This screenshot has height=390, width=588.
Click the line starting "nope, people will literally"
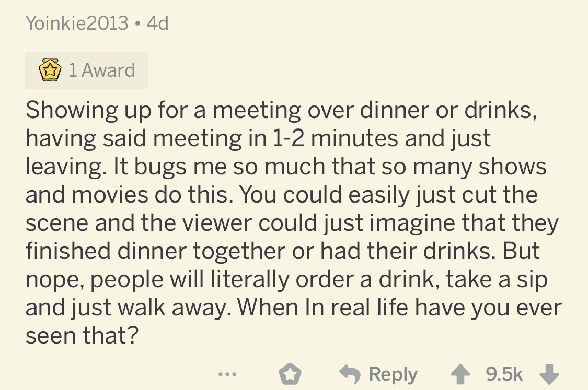(x=286, y=279)
